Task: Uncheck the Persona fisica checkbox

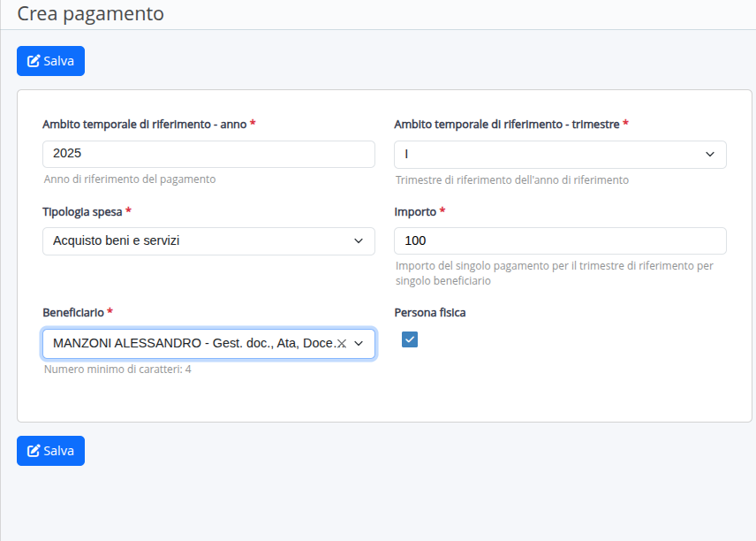Action: (410, 339)
